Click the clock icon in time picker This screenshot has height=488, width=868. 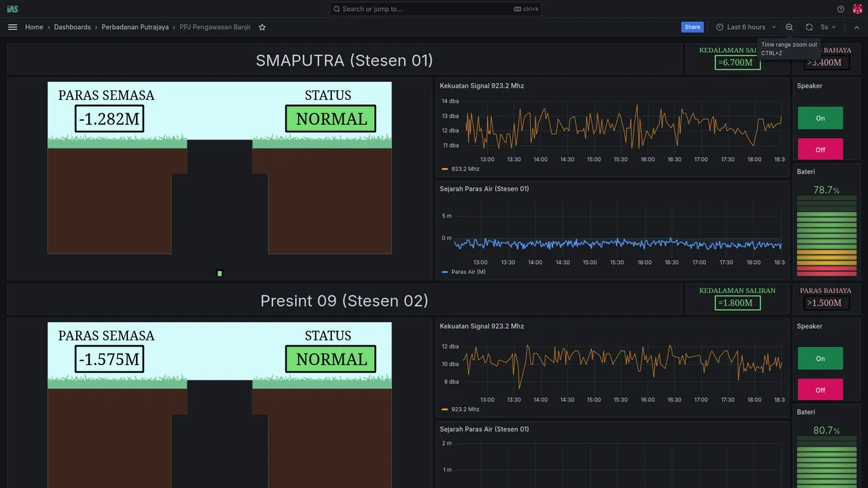coord(720,27)
